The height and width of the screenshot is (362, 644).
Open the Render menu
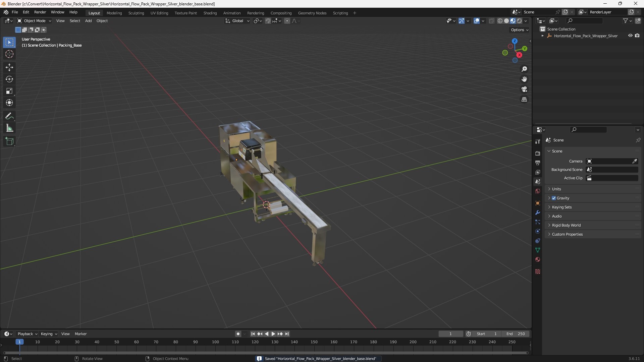click(x=40, y=12)
